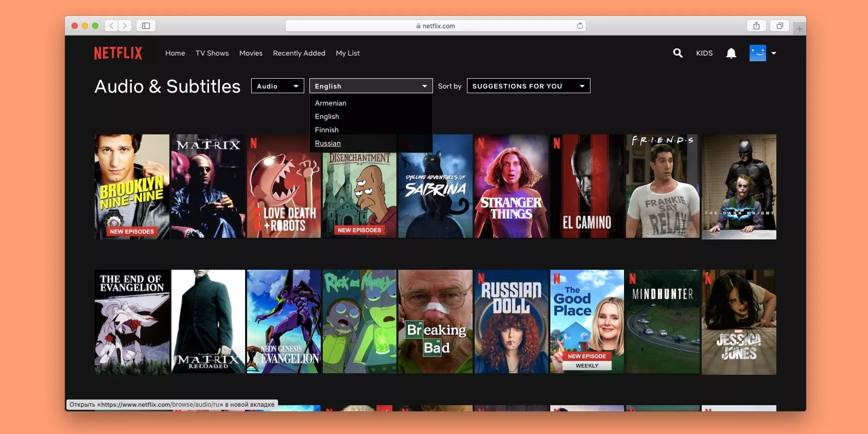
Task: Toggle the Safari sidebar button
Action: (x=146, y=26)
